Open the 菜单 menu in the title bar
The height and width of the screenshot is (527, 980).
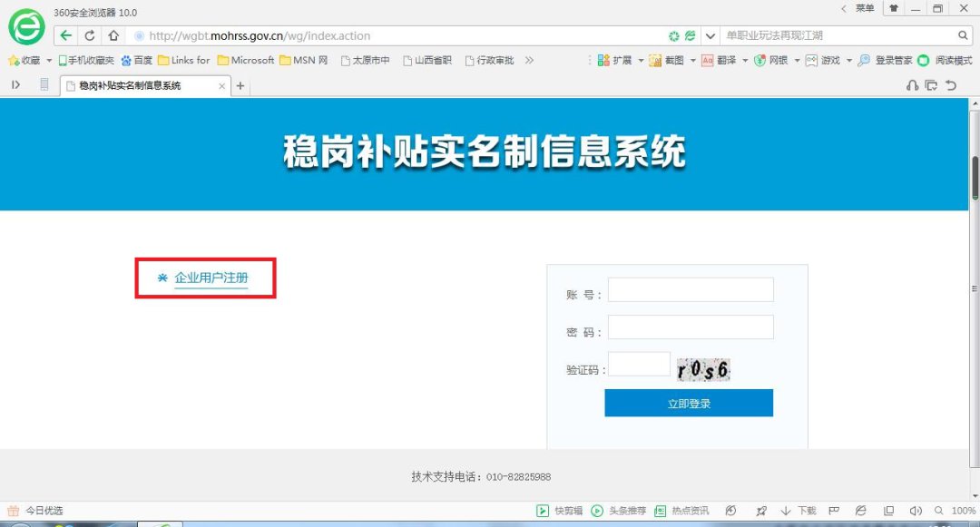(865, 8)
